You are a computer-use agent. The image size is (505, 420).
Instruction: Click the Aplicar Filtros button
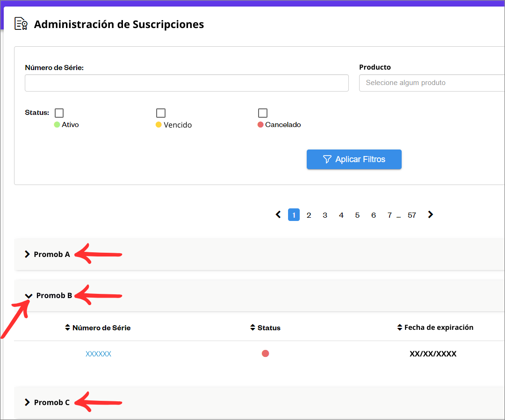pyautogui.click(x=354, y=159)
